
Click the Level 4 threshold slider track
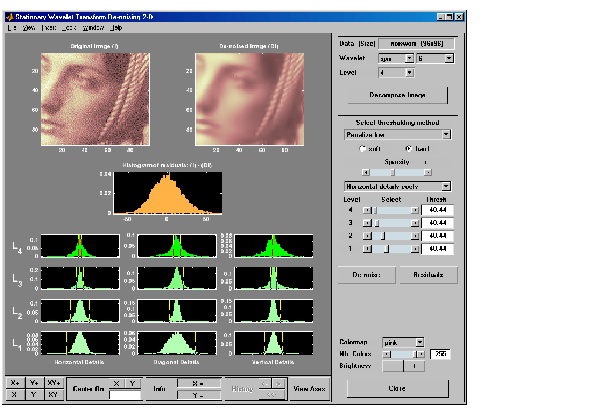coord(391,210)
